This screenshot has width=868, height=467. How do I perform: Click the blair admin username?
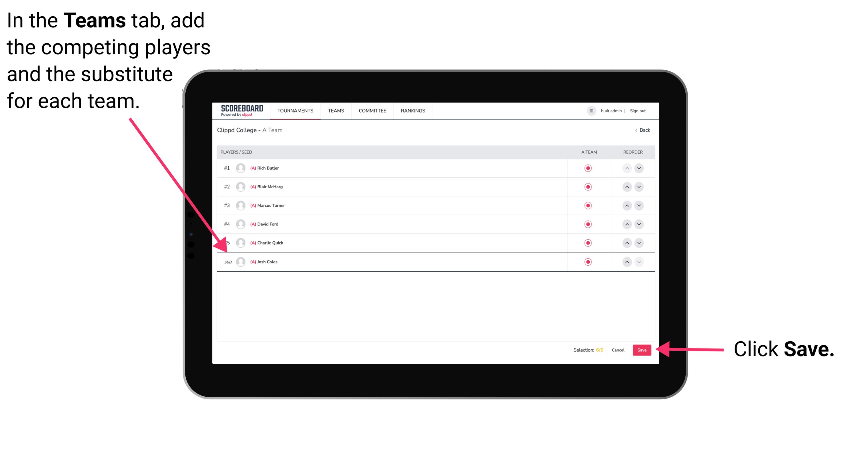611,111
